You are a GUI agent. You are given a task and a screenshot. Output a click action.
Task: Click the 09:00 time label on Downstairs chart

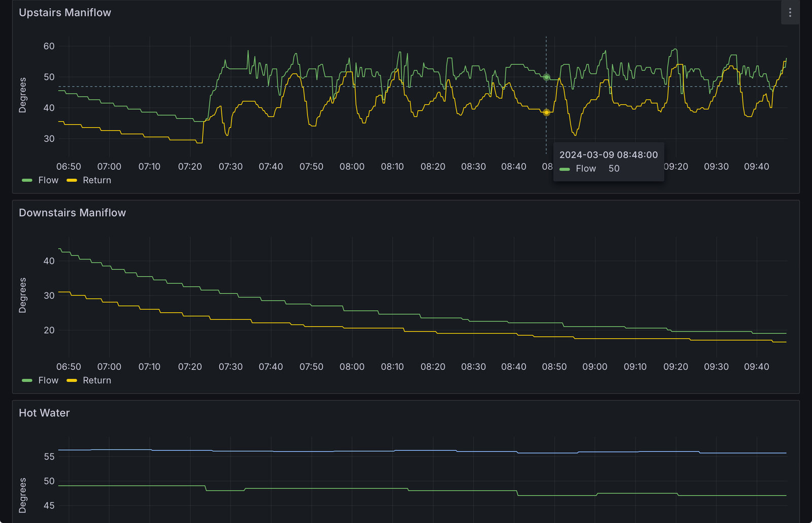(x=594, y=367)
